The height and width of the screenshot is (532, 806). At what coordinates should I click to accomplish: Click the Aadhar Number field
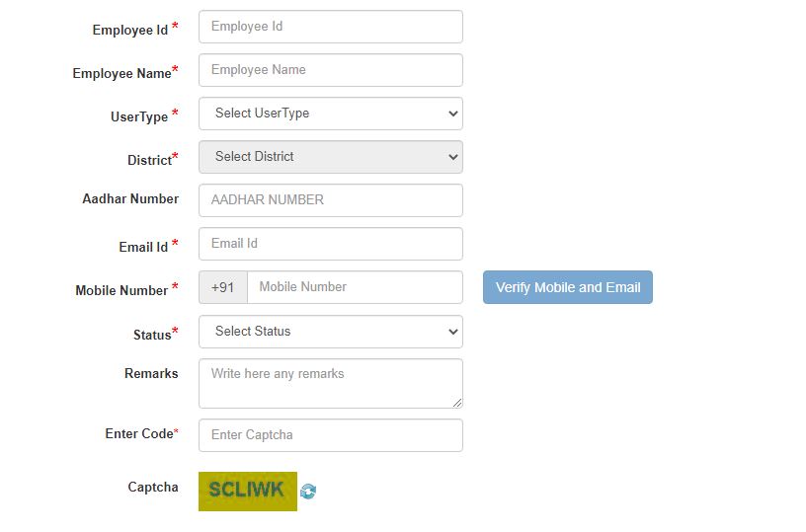[331, 200]
